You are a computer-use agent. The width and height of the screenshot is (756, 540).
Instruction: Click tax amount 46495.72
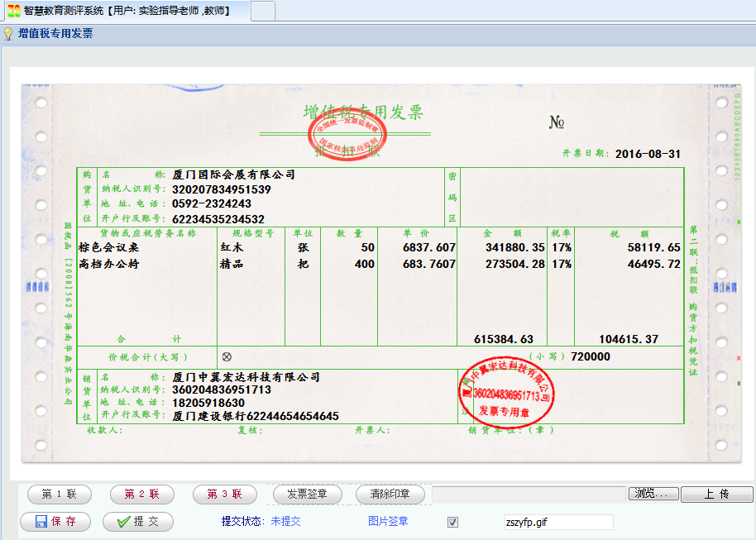653,264
